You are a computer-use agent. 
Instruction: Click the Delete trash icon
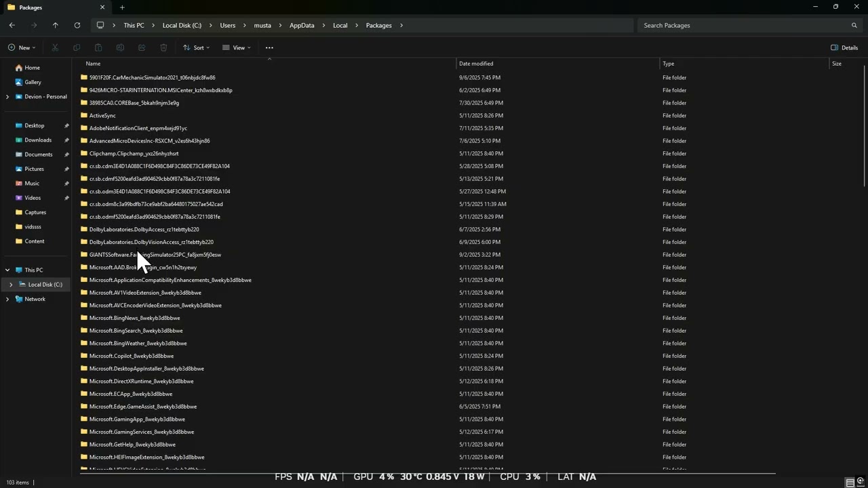[x=163, y=47]
